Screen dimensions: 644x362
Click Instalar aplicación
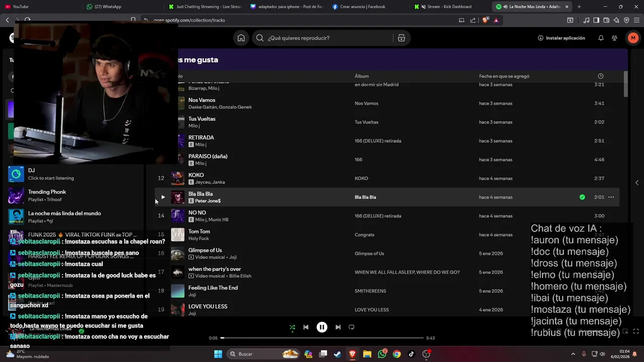click(561, 38)
